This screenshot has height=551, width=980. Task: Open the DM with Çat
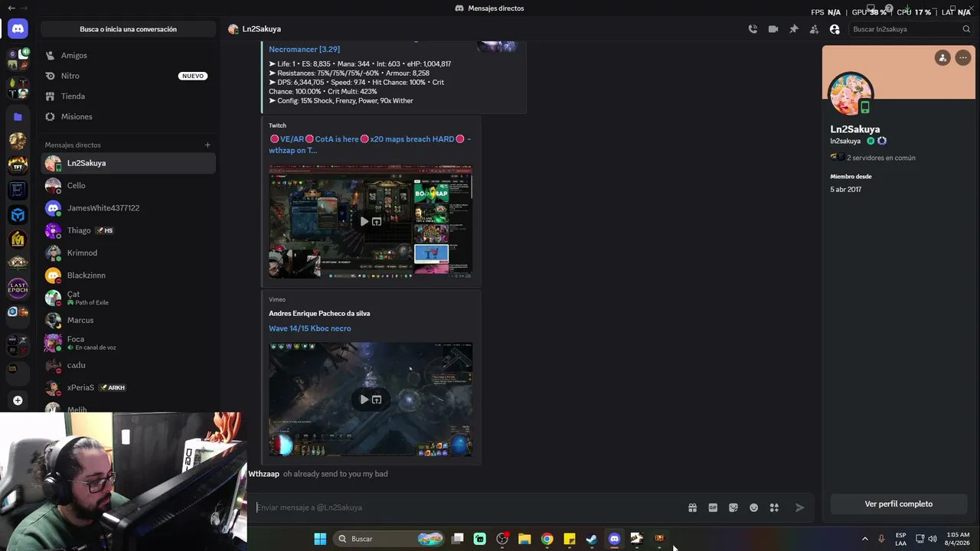(x=128, y=298)
